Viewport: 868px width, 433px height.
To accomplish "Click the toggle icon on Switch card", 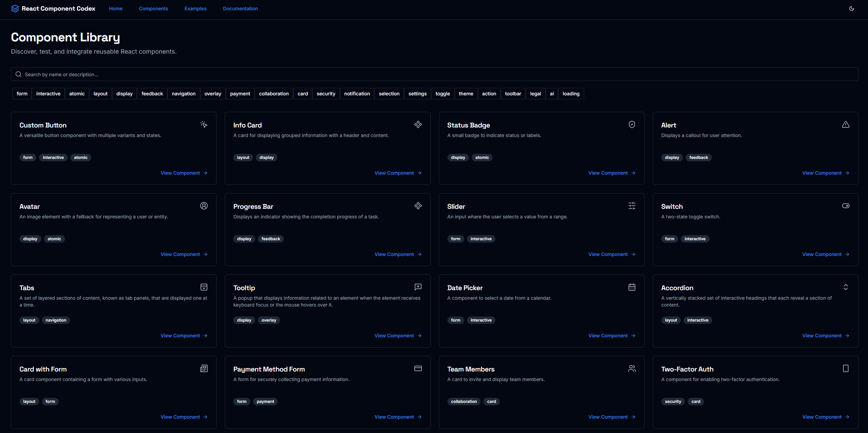I will coord(846,206).
